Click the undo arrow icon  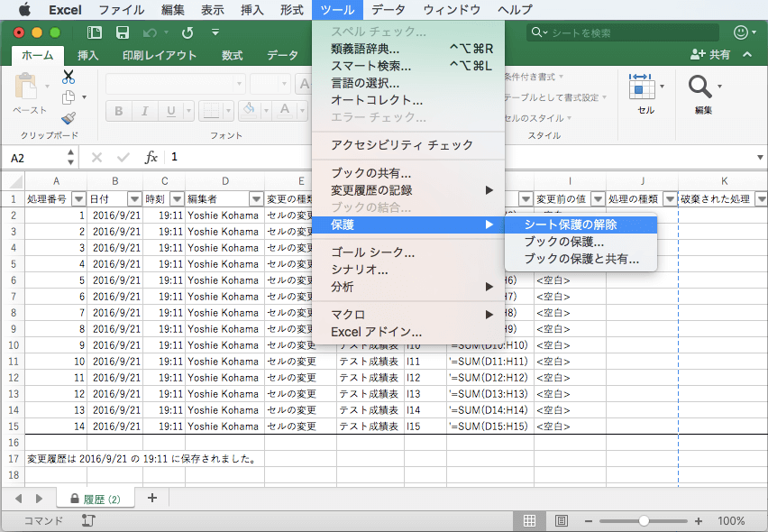tap(150, 32)
